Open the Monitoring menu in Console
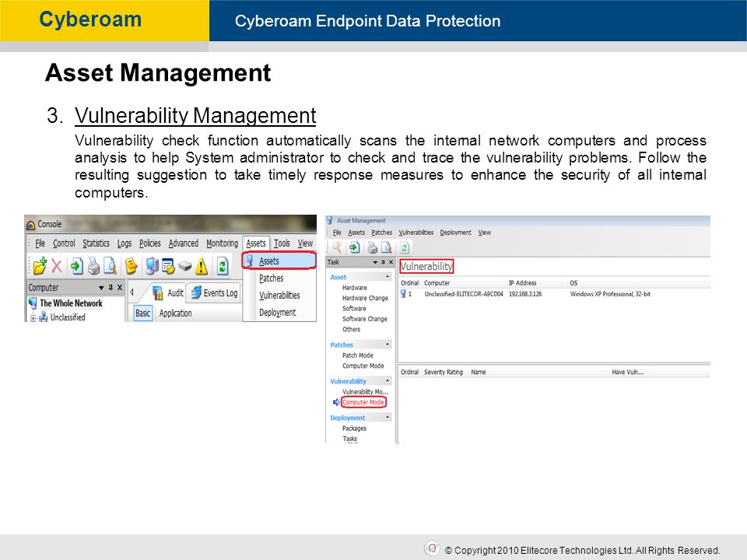Screen dimensions: 747x560 [x=222, y=243]
